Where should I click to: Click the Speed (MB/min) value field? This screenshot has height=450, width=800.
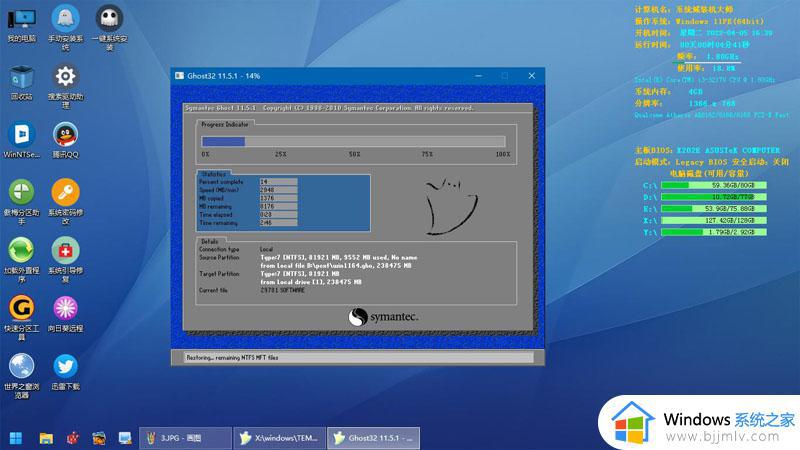(278, 190)
